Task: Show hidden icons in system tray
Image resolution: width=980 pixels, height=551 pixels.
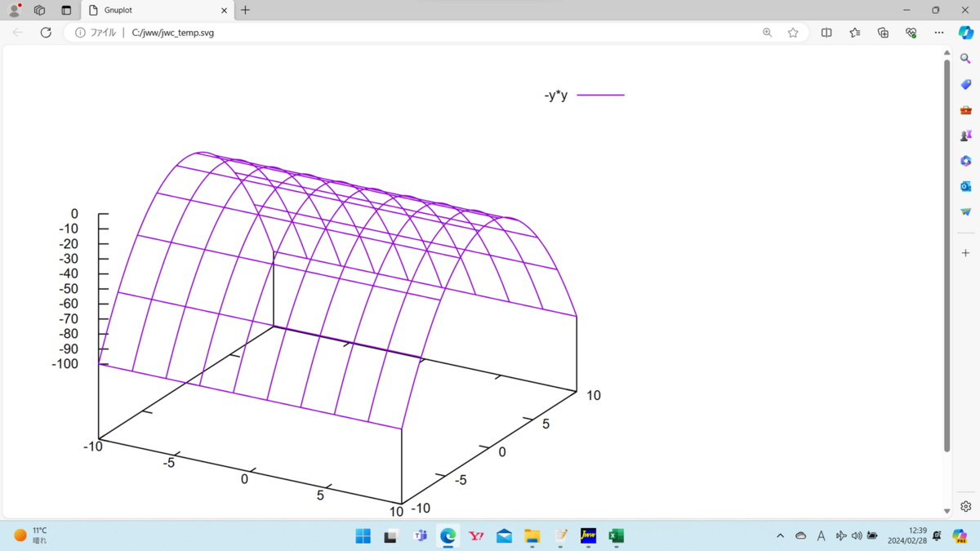Action: coord(779,536)
